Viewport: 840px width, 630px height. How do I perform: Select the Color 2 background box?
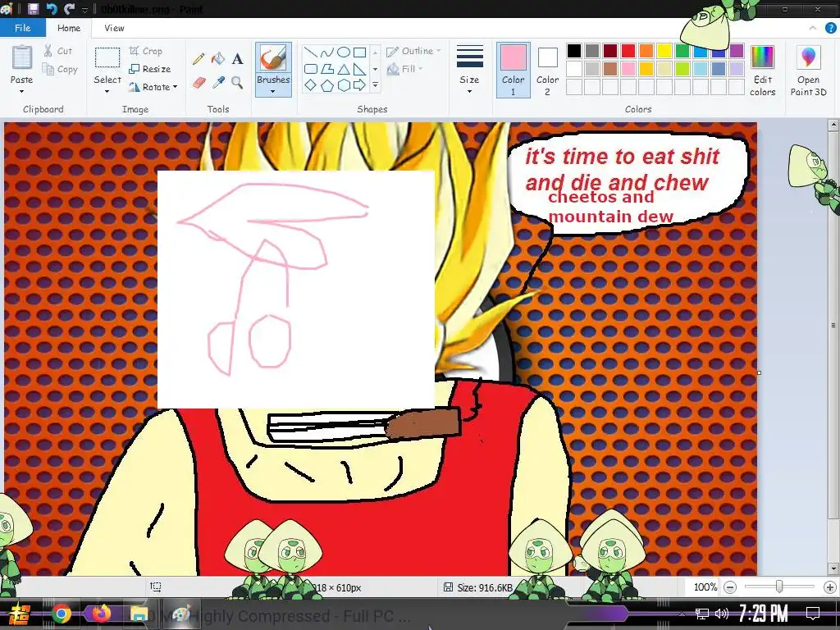[x=547, y=71]
